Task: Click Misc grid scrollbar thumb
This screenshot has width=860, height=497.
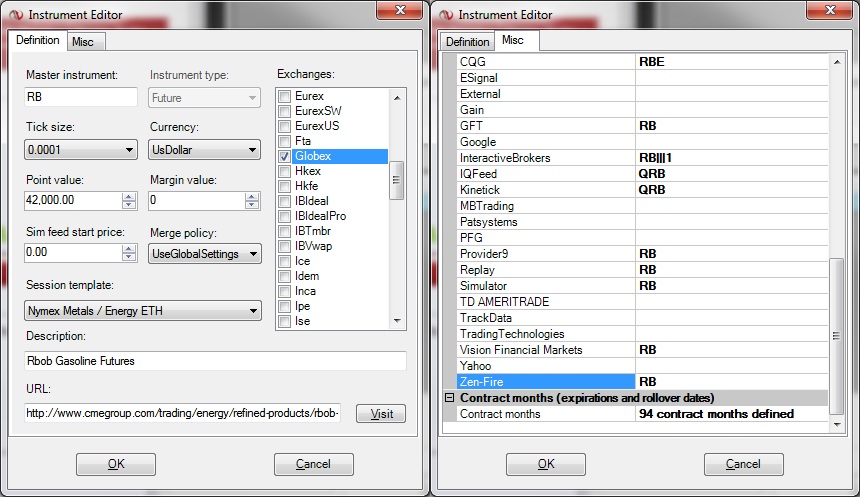Action: [x=836, y=336]
